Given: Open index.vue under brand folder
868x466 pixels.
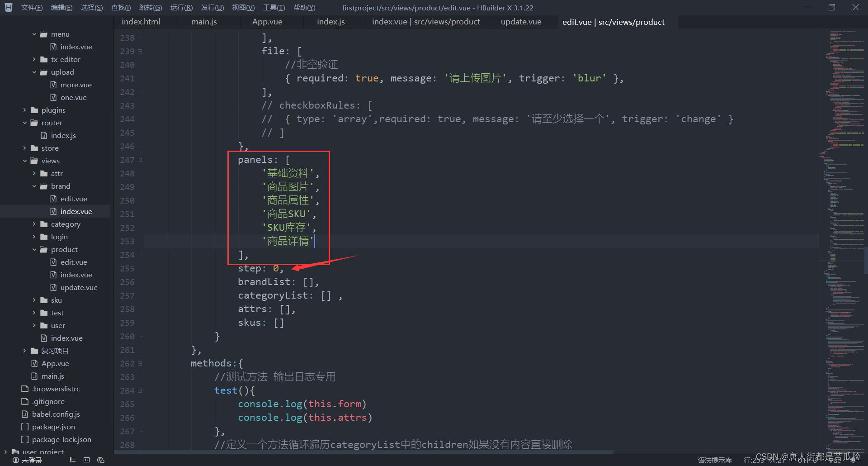Looking at the screenshot, I should coord(76,211).
